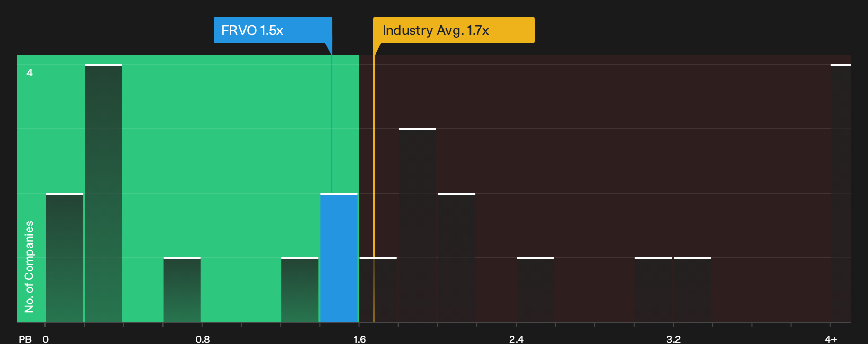Click the tallest green bar of 4 companies

point(103,193)
